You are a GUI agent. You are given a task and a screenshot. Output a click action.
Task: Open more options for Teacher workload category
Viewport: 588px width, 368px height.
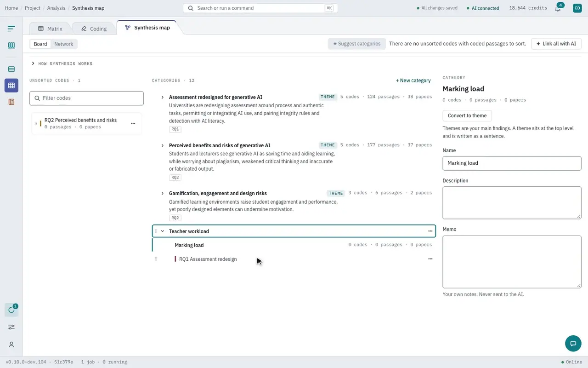pyautogui.click(x=430, y=231)
